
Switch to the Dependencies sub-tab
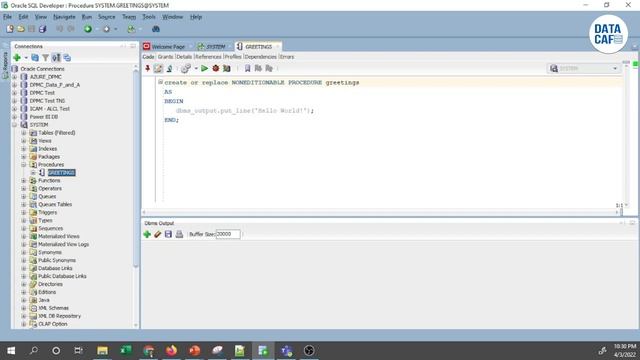[x=260, y=57]
